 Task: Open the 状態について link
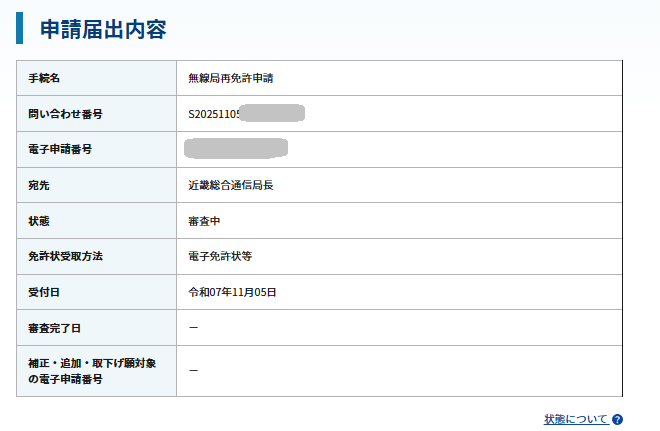click(x=575, y=419)
